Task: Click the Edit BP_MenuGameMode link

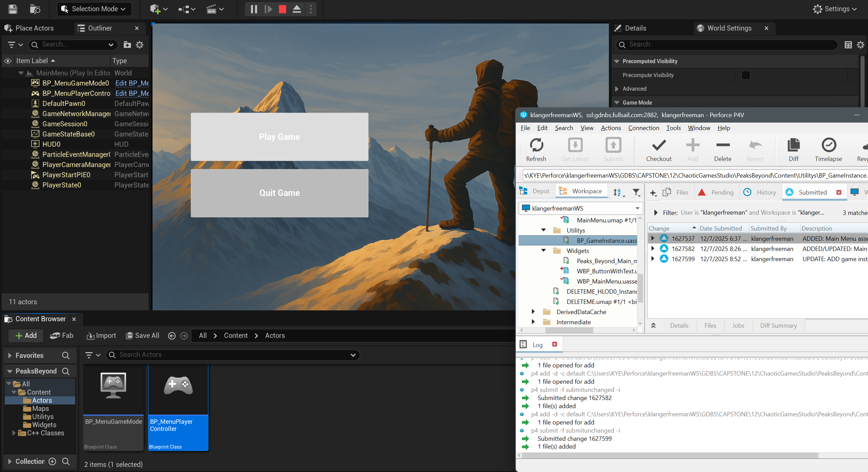Action: click(132, 83)
